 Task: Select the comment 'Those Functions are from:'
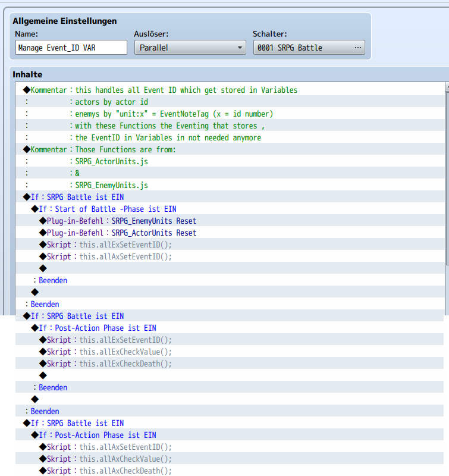(x=230, y=149)
